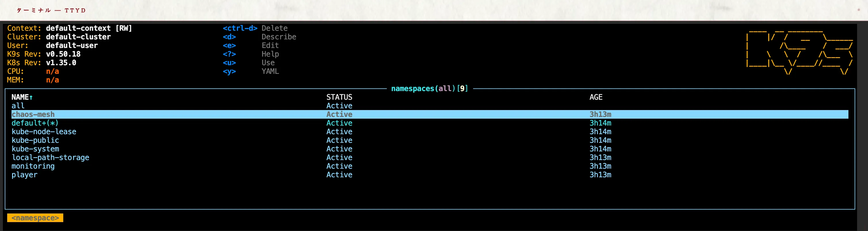
Task: Click the NAME column sort arrow
Action: pyautogui.click(x=31, y=98)
